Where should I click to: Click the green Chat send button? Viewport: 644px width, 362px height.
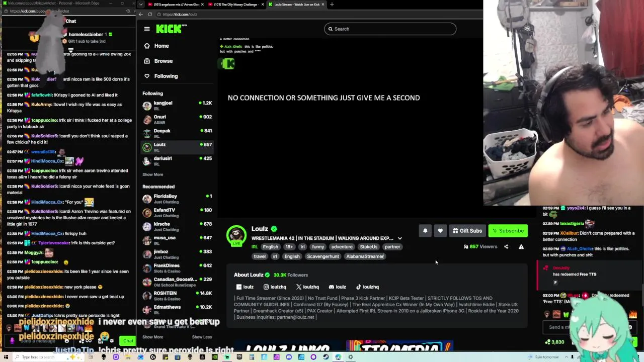click(128, 341)
